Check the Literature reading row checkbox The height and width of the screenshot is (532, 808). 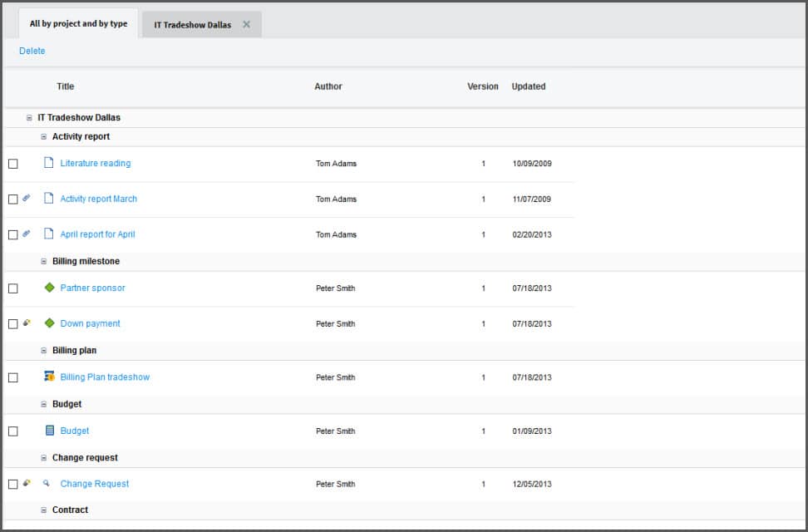(x=12, y=164)
